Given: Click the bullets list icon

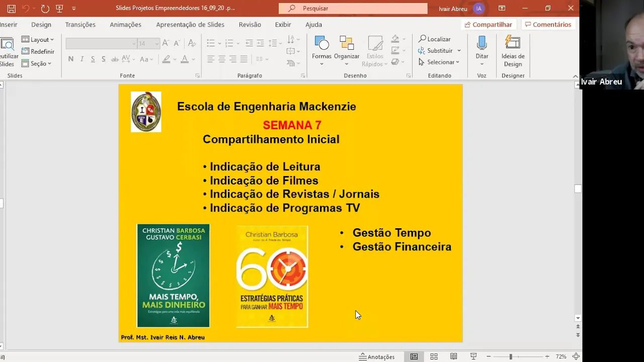Looking at the screenshot, I should pyautogui.click(x=211, y=43).
